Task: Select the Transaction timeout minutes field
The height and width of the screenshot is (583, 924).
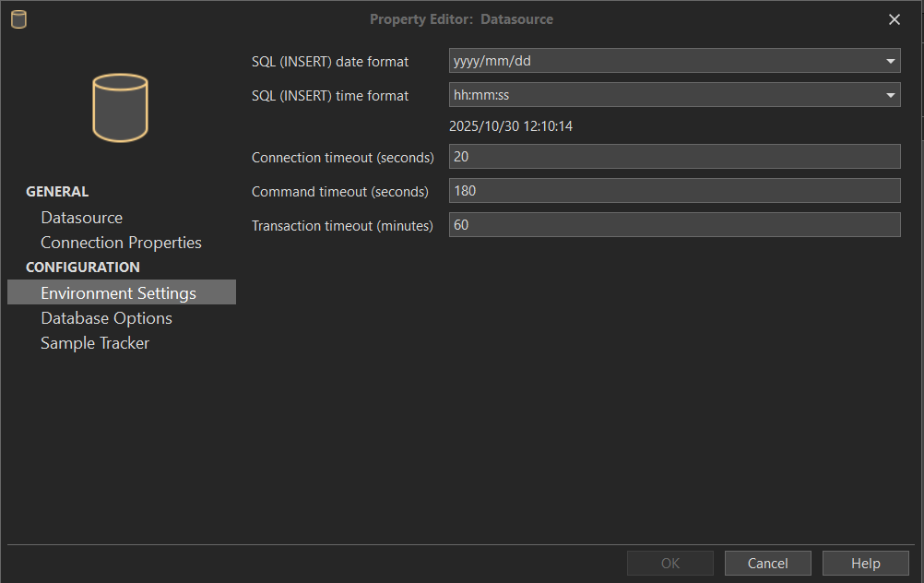Action: point(674,225)
